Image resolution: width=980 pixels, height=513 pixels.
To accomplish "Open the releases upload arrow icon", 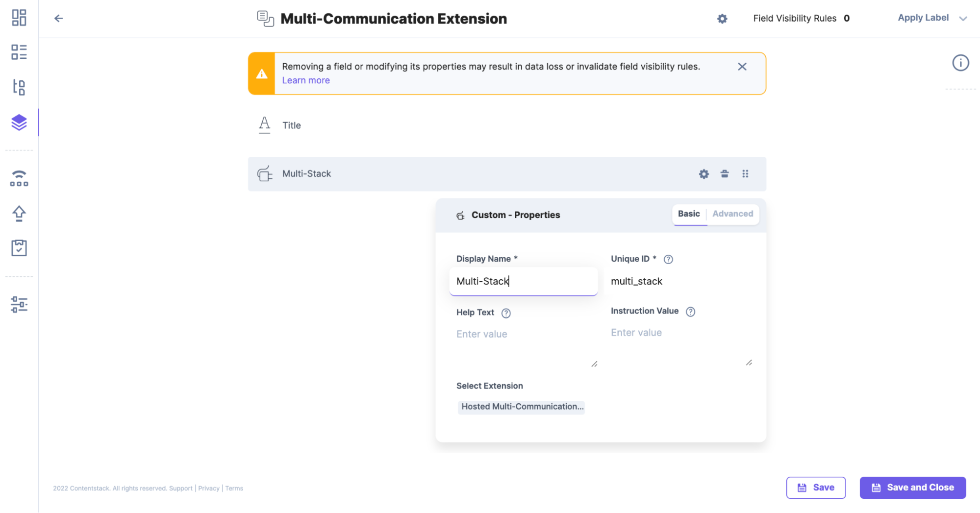I will [x=19, y=214].
